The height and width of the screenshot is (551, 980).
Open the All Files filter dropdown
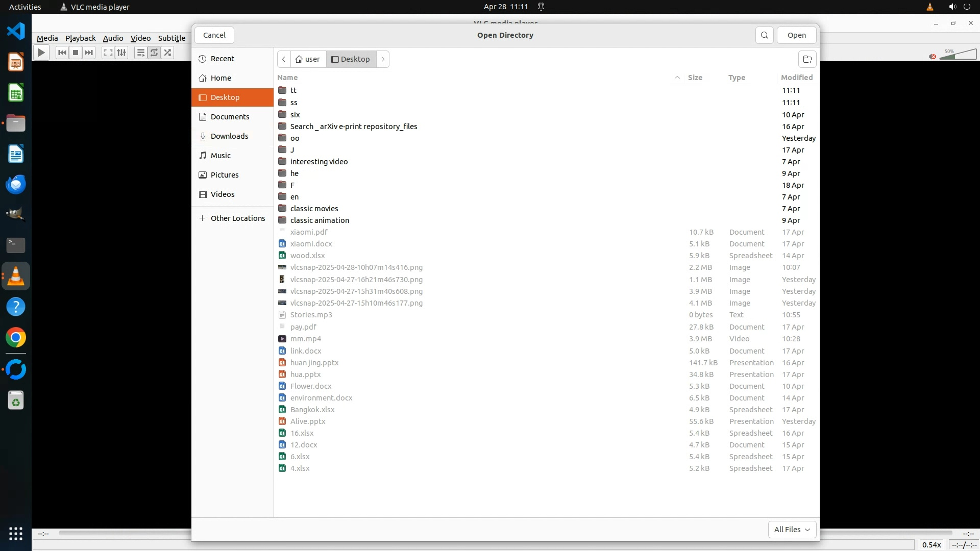pos(792,530)
